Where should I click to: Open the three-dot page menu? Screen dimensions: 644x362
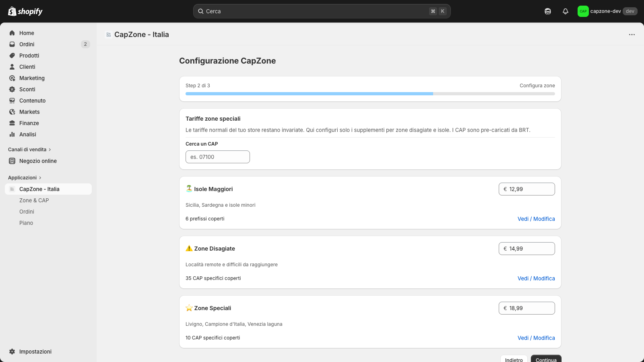632,35
